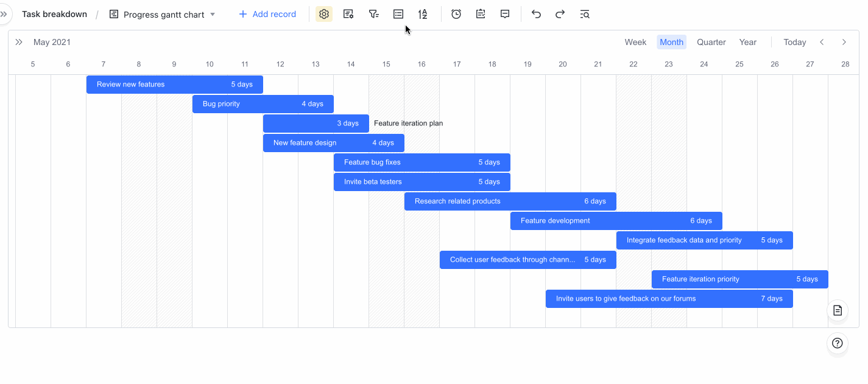Jump to Today on the timeline

point(794,42)
